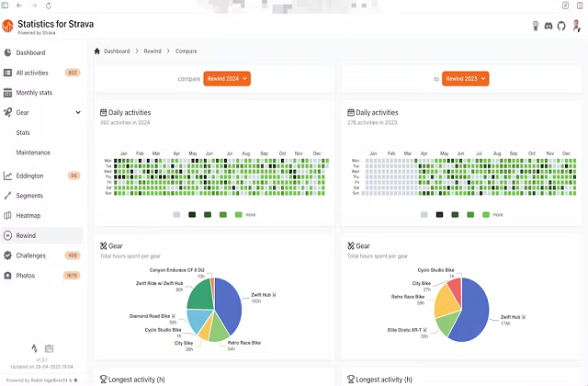This screenshot has width=588, height=386.
Task: Click the Daily activities 2023 calendar icon
Action: pos(351,112)
